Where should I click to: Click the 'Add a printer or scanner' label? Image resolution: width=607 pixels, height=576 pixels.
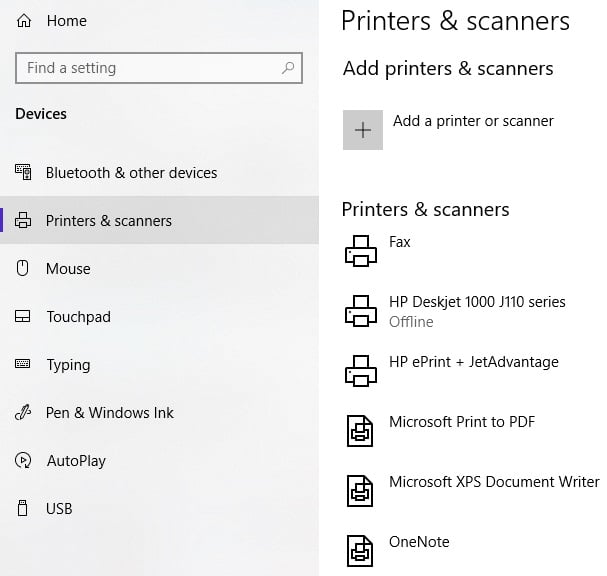[x=473, y=121]
